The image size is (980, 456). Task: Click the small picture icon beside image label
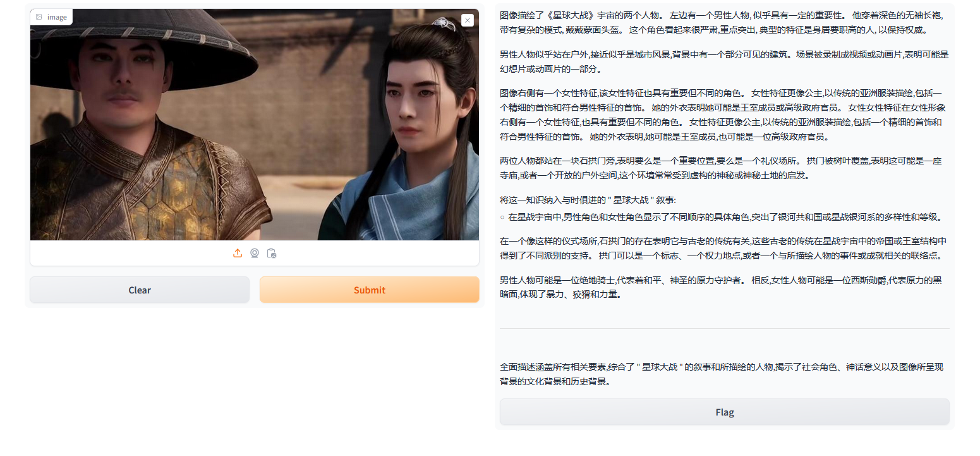(x=39, y=17)
